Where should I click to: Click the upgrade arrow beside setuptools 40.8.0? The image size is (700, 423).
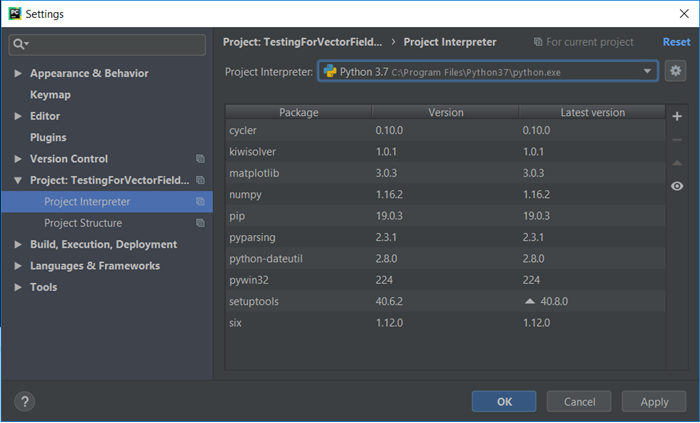tap(529, 301)
